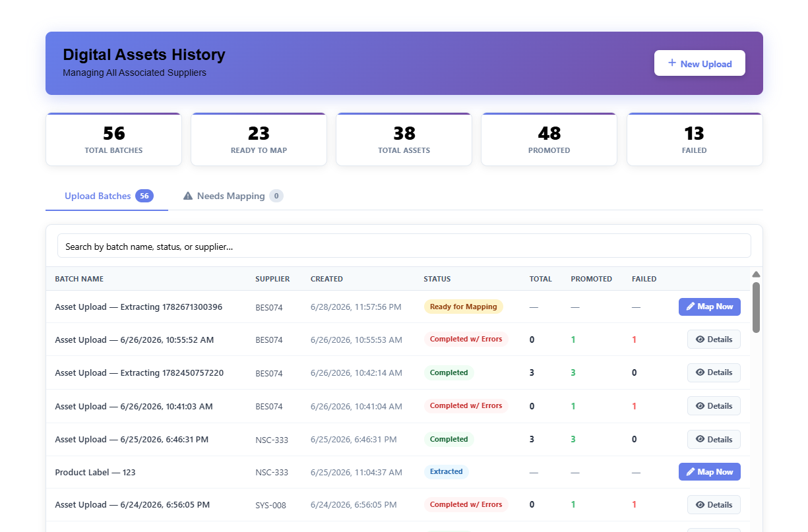Click the warning triangle icon on Needs Mapping
The width and height of the screenshot is (808, 532).
pos(188,196)
